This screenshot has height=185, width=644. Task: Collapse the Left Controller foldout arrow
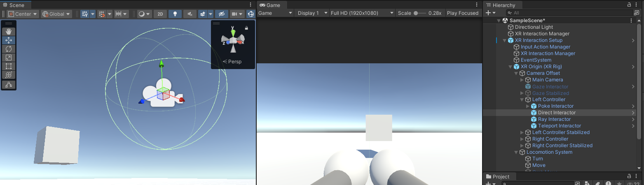(522, 99)
